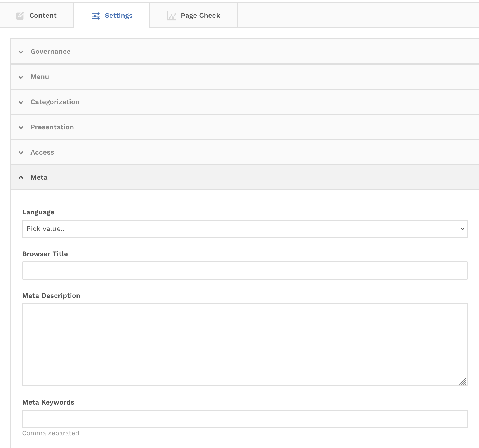This screenshot has height=448, width=479.
Task: Click the sliders icon beside Settings
Action: click(96, 16)
